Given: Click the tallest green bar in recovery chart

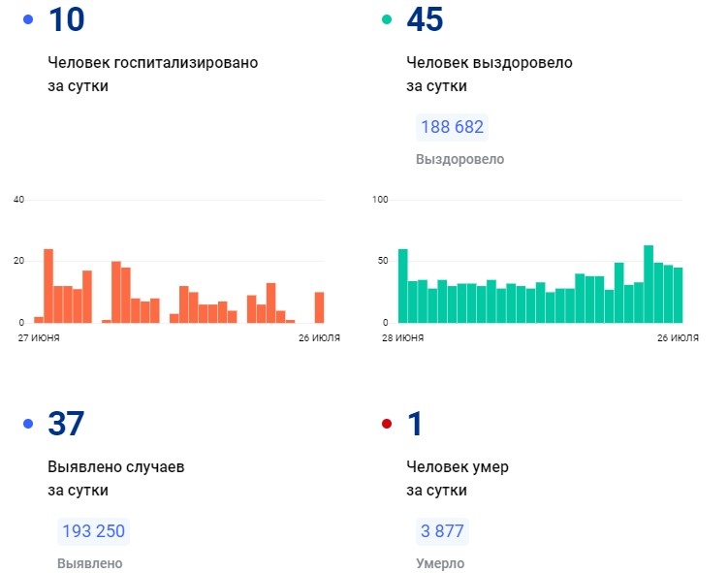Looking at the screenshot, I should [x=649, y=284].
